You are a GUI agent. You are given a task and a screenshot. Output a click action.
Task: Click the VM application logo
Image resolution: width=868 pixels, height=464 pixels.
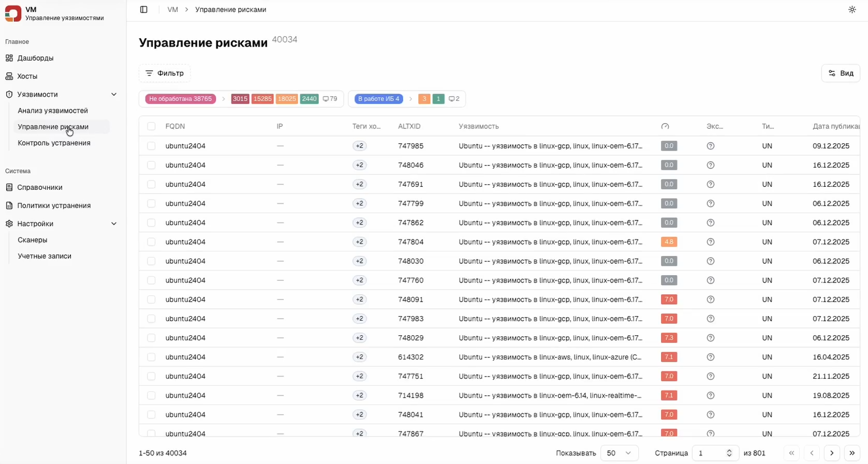click(13, 13)
